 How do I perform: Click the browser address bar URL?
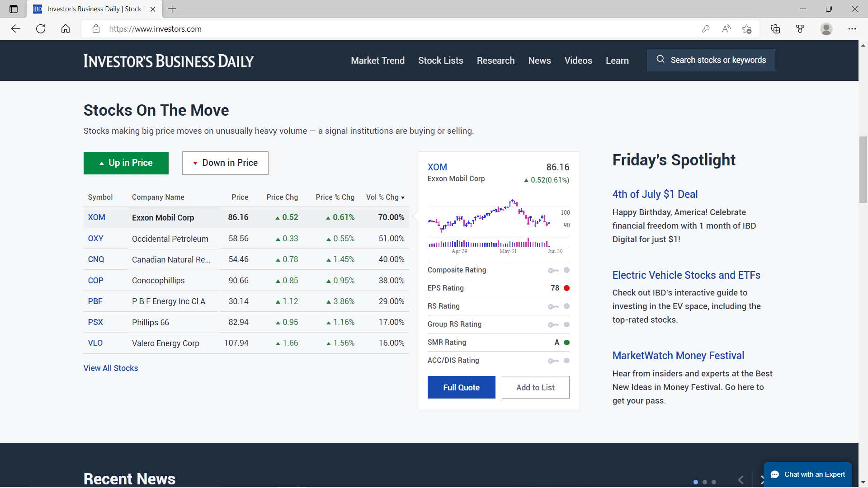[155, 29]
